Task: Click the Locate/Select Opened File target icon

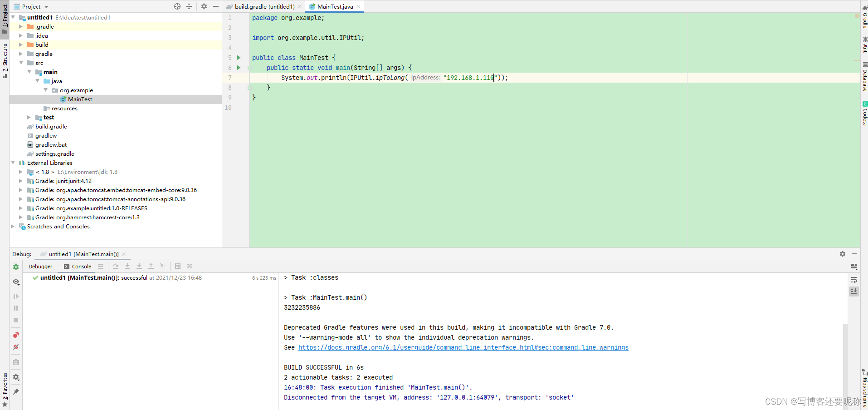Action: 177,6
